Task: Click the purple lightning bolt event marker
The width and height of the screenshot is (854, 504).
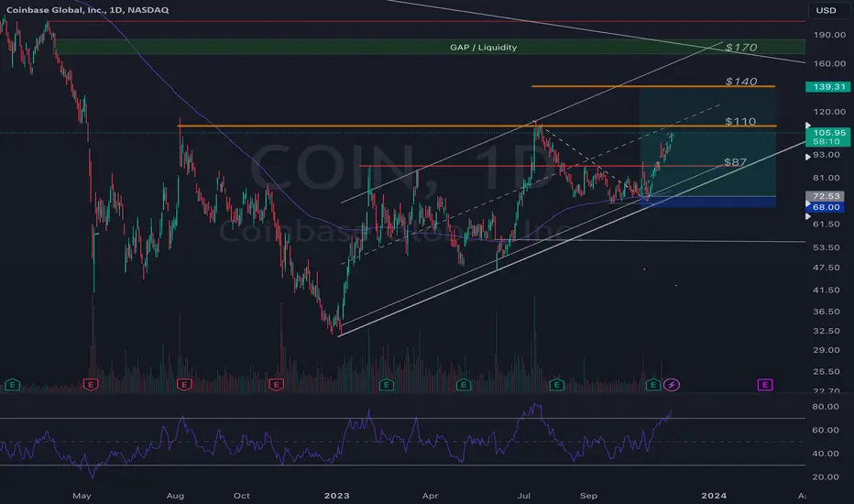Action: pos(672,385)
